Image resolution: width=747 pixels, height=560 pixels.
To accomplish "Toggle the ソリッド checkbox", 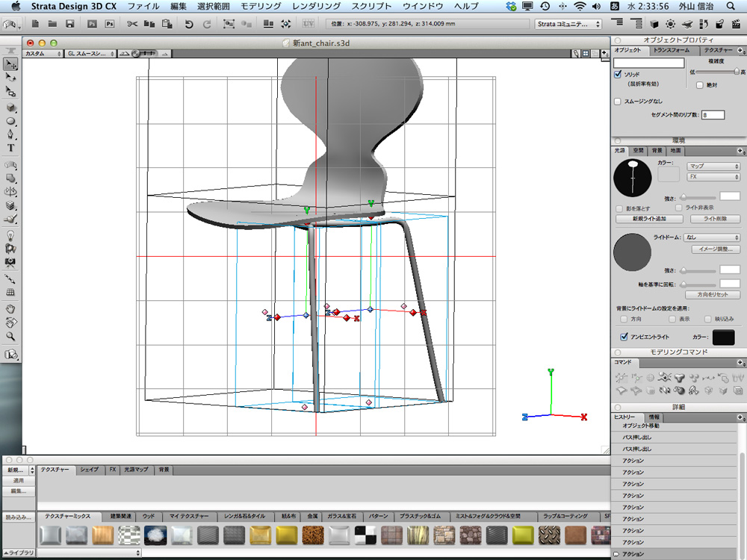I will coord(618,74).
